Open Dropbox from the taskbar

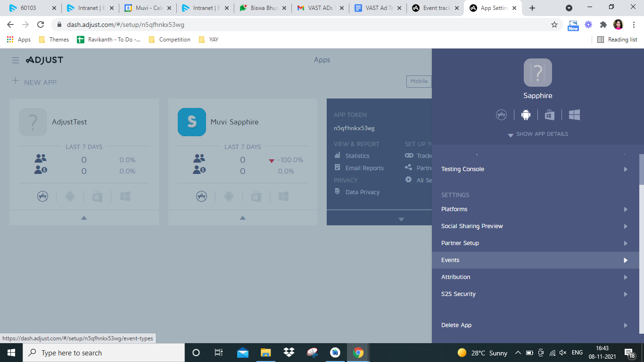[x=289, y=353]
